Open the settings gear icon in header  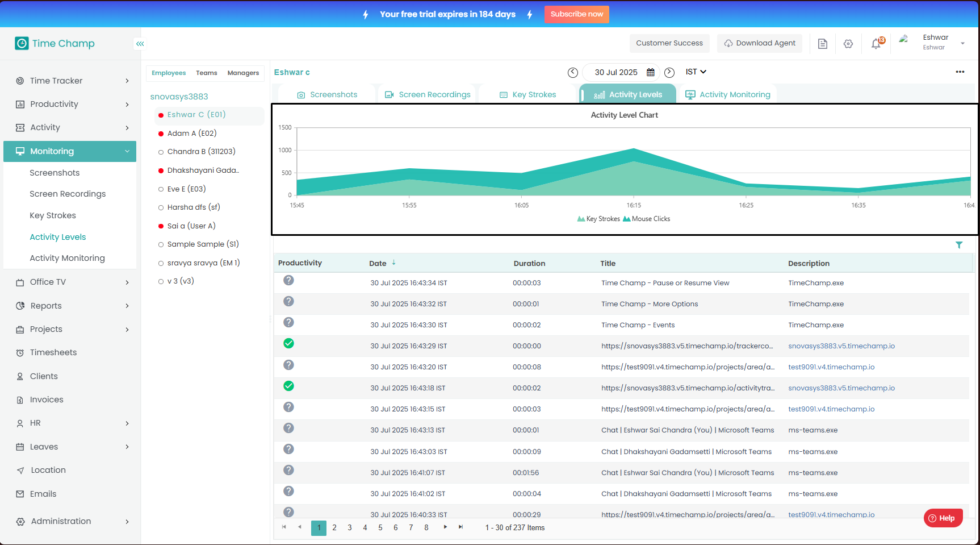coord(848,44)
